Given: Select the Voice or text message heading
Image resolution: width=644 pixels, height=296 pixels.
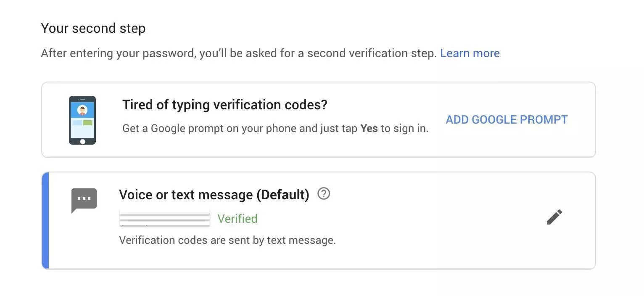Looking at the screenshot, I should 214,195.
